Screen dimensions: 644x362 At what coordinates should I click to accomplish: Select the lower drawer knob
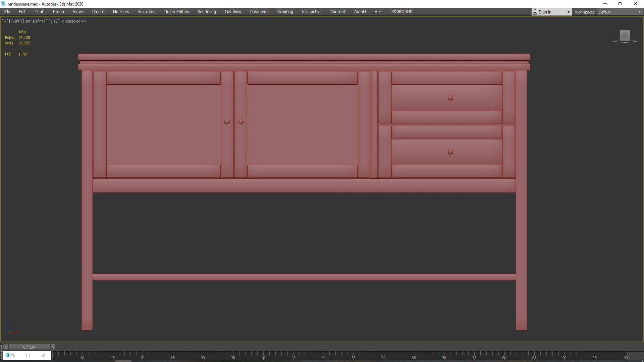pyautogui.click(x=450, y=152)
